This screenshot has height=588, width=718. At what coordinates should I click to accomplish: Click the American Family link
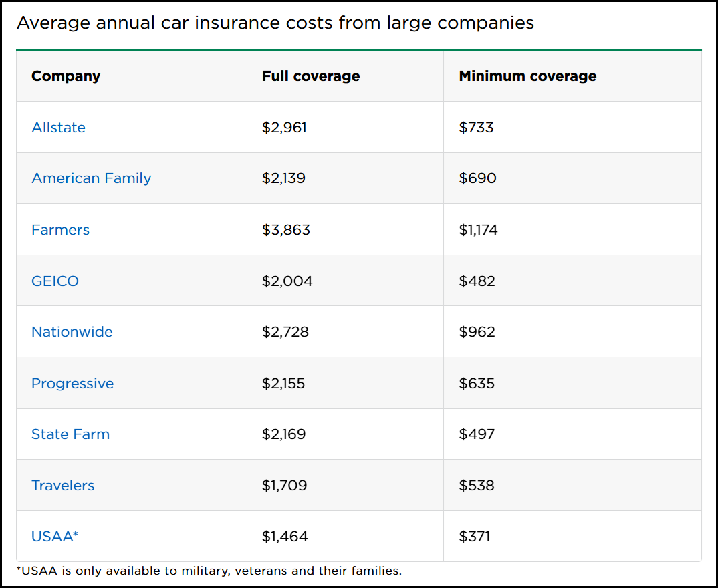coord(92,178)
